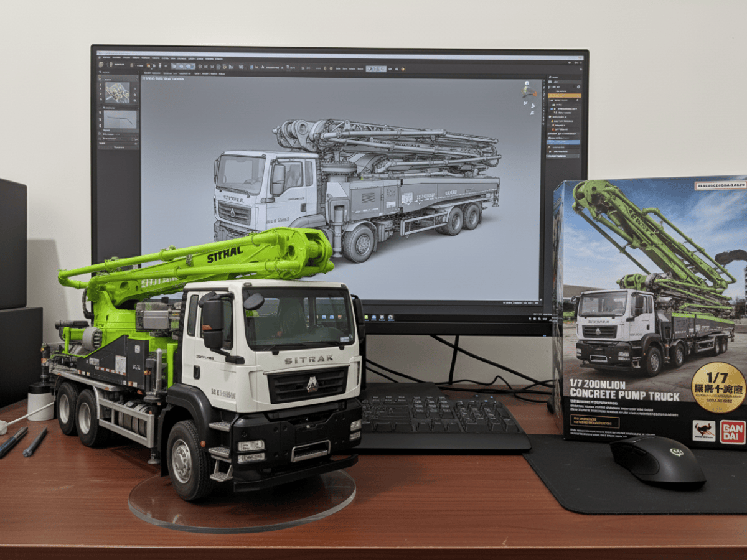747x560 pixels.
Task: Open the yellow wireframe thumbnail in left panel
Action: coord(118,93)
